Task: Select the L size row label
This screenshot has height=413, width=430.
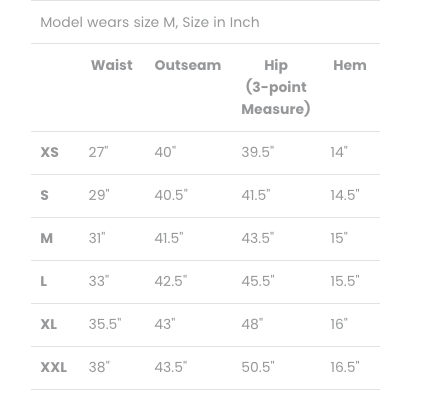Action: click(x=44, y=281)
